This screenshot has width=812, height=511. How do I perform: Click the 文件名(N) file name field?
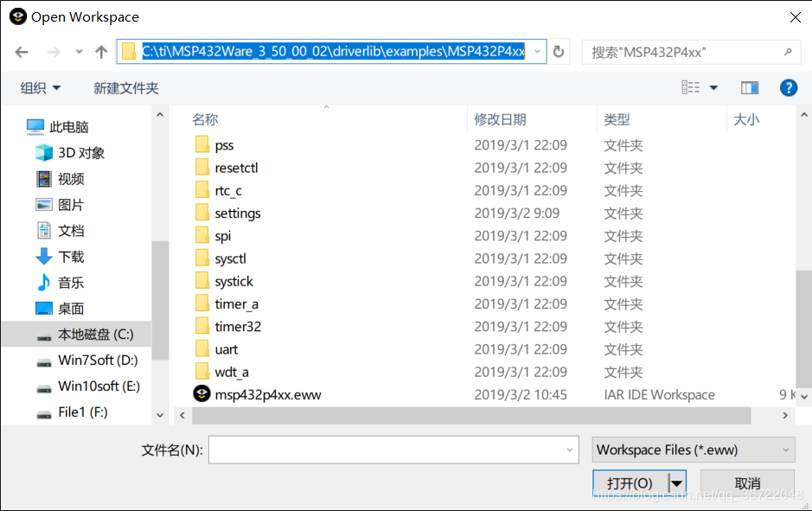[x=393, y=450]
